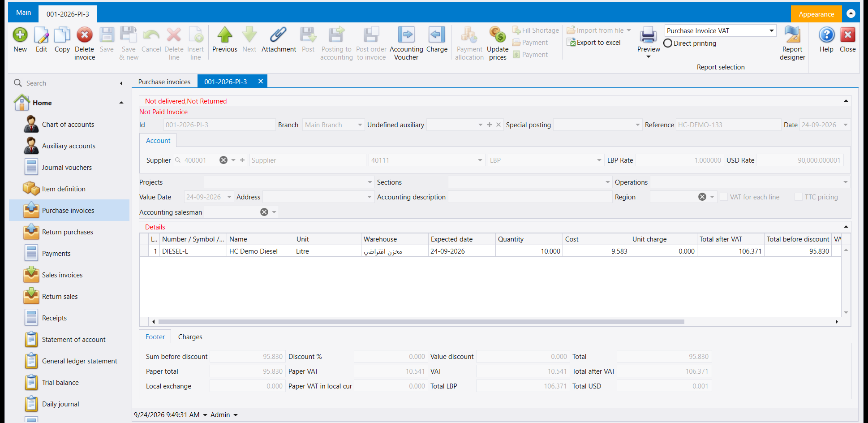Open the Main ribbon tab
Image resolution: width=868 pixels, height=423 pixels.
[24, 13]
